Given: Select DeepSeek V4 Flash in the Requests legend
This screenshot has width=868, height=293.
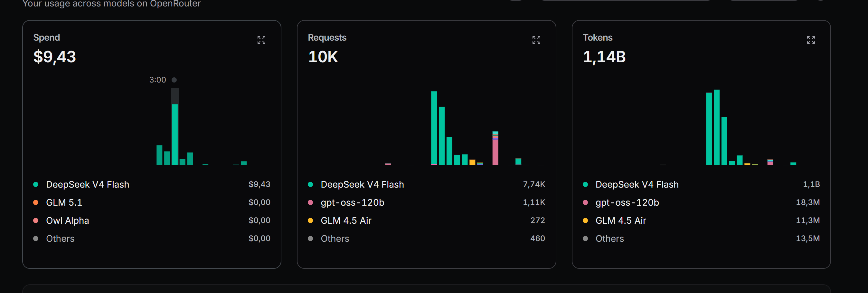Looking at the screenshot, I should [362, 184].
